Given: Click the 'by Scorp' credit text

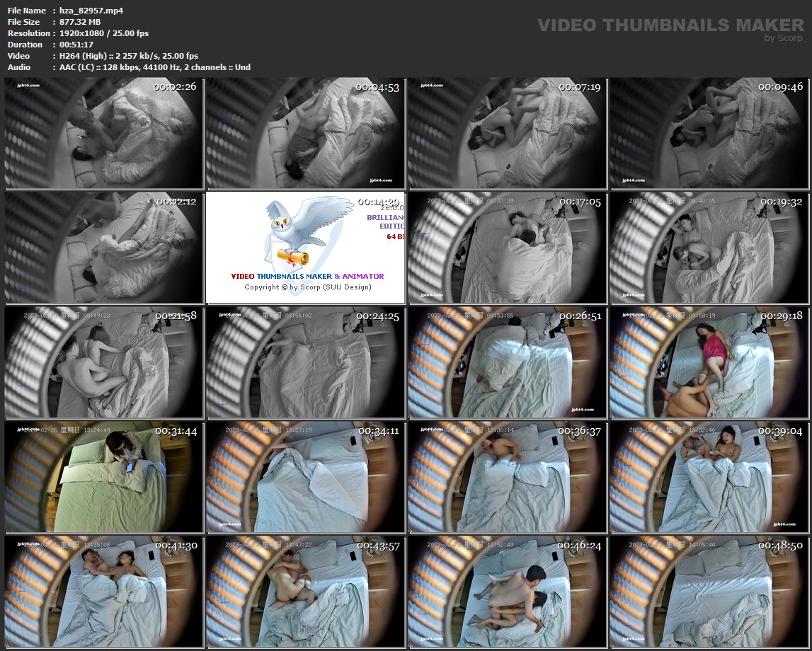Looking at the screenshot, I should 784,38.
